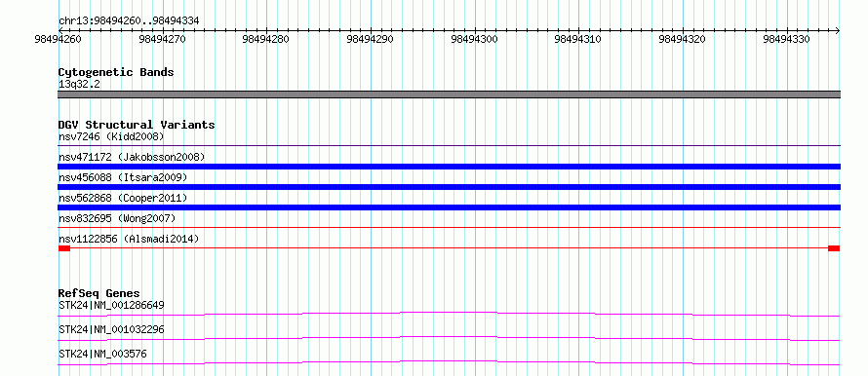Open variant nsv562868 (Cooper2011) label
Screen dimensions: 868x376
click(123, 198)
